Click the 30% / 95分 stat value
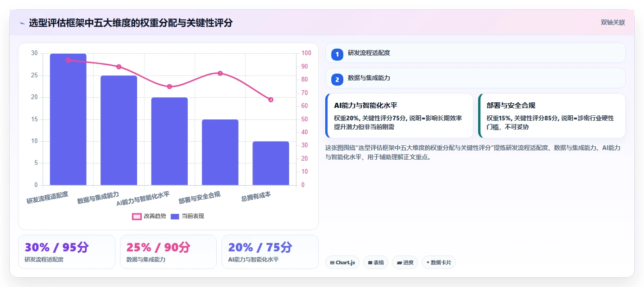 click(x=57, y=247)
